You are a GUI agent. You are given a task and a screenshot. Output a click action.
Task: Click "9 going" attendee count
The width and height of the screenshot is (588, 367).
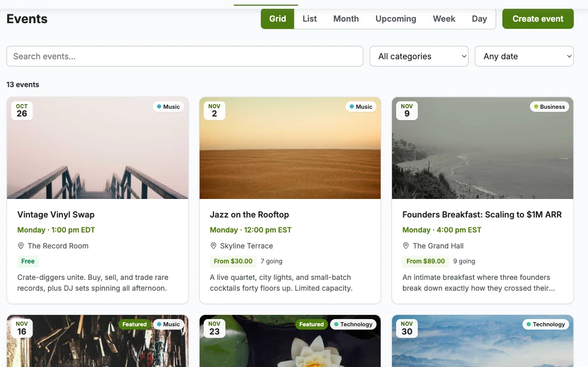click(464, 261)
